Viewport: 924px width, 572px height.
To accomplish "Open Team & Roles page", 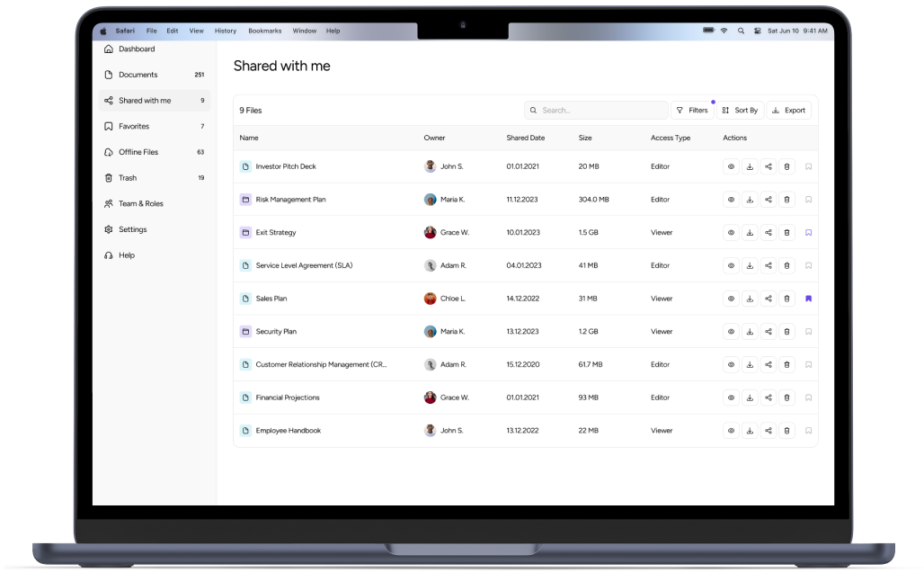I will (155, 204).
